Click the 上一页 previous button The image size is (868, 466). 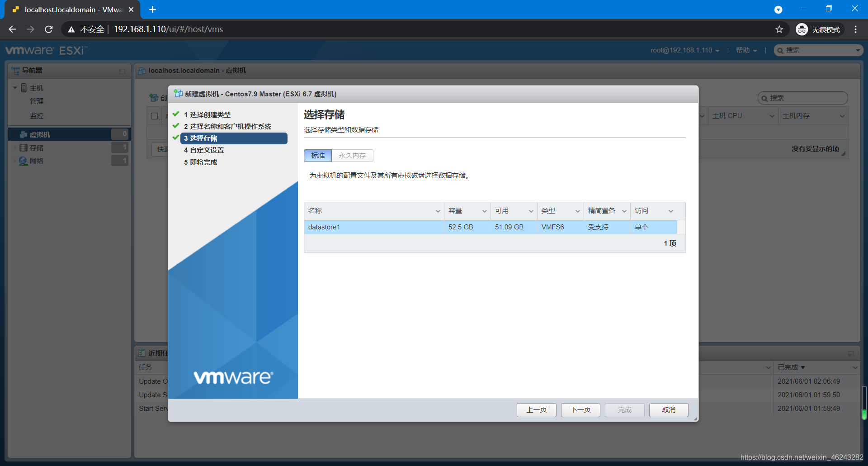point(537,410)
